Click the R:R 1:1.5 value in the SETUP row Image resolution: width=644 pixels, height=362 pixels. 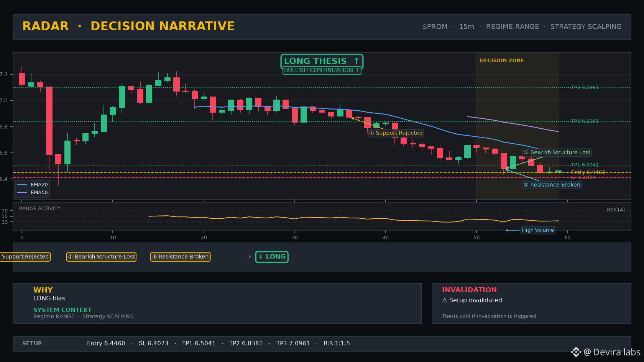point(337,344)
